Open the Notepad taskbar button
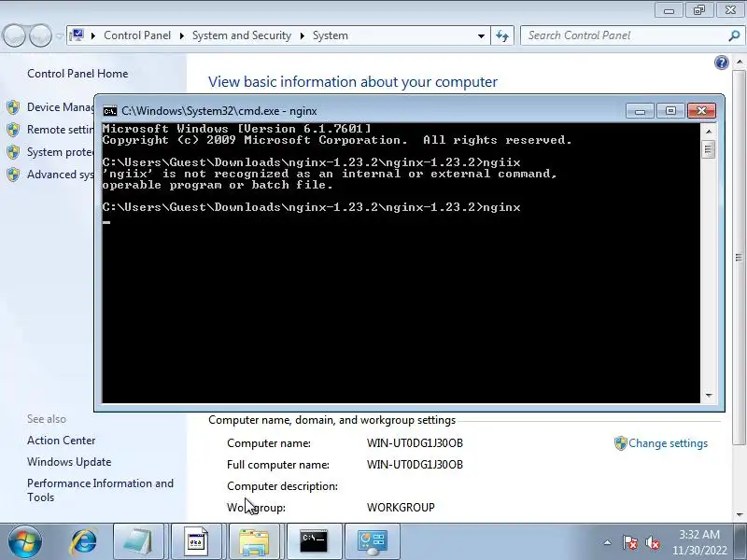747x560 pixels. point(138,541)
